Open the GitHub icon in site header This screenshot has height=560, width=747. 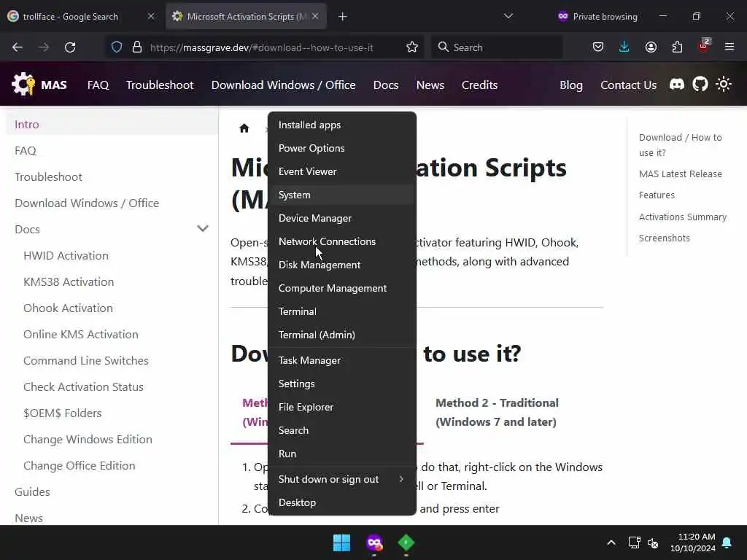pyautogui.click(x=700, y=85)
